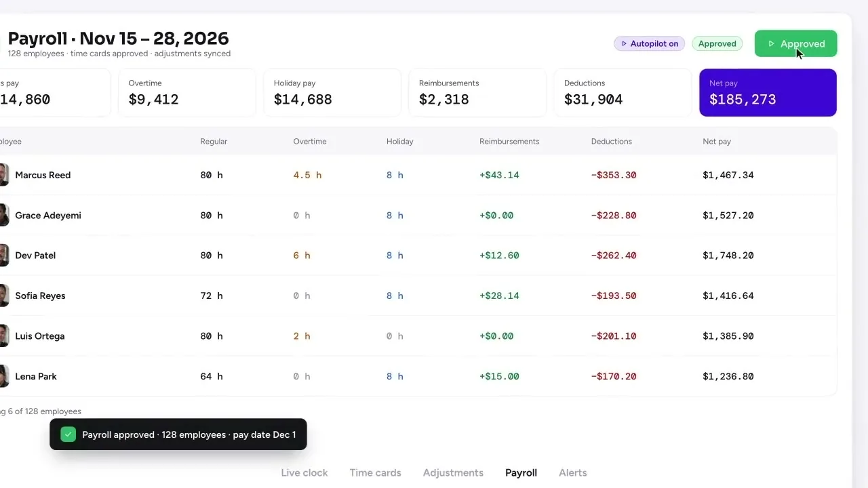
Task: Click Sofia Reyes's 72 h regular hours
Action: (212, 296)
